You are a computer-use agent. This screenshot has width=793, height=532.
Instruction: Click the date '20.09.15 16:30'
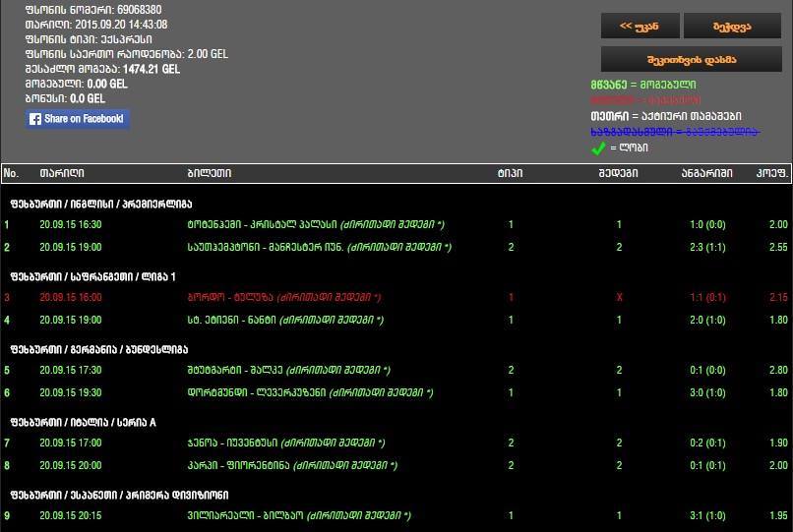click(x=71, y=224)
